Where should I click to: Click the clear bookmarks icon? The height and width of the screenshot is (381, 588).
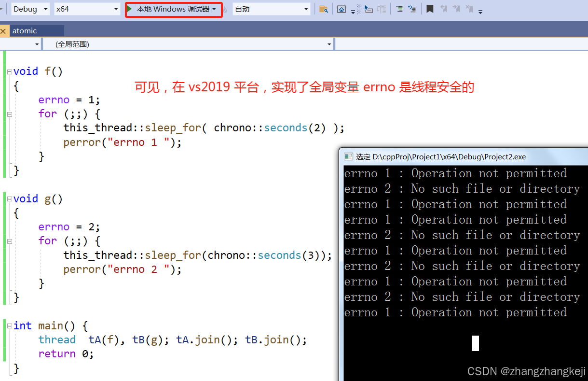coord(470,9)
